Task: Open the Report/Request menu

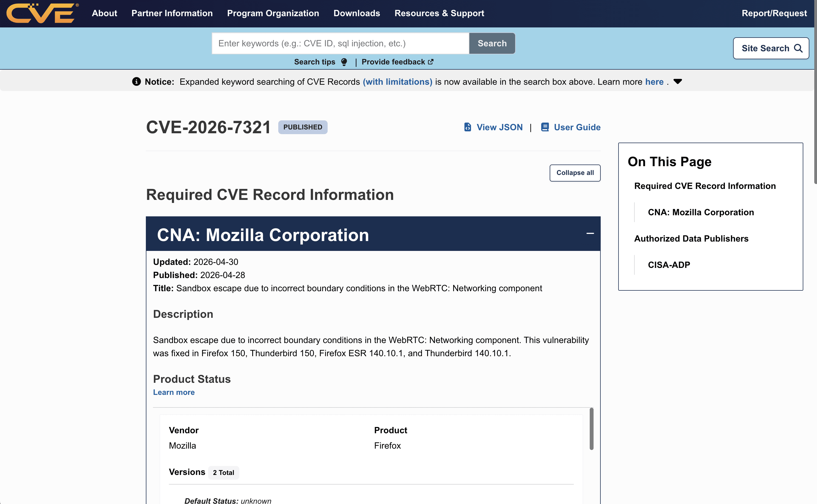Action: pos(774,13)
